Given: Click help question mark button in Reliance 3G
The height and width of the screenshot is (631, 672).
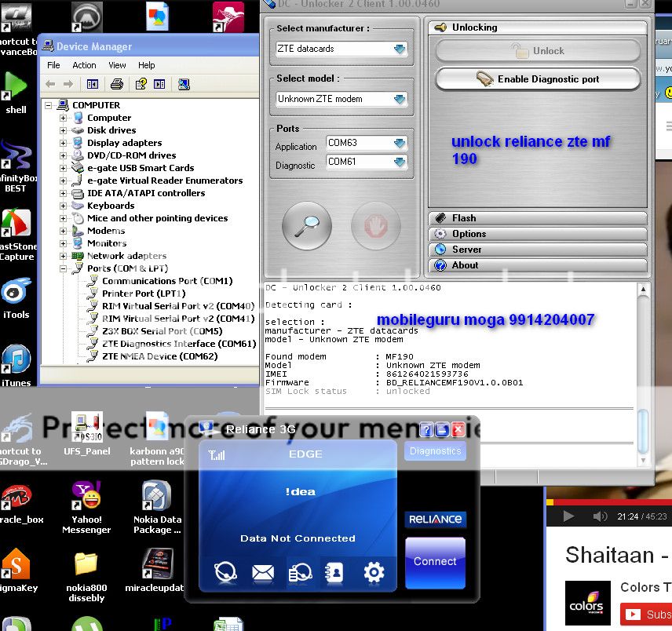Looking at the screenshot, I should click(x=426, y=429).
